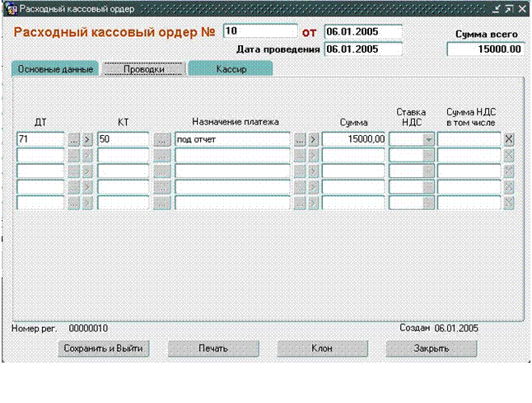Click the arrow button beside ДТ 71

point(87,139)
